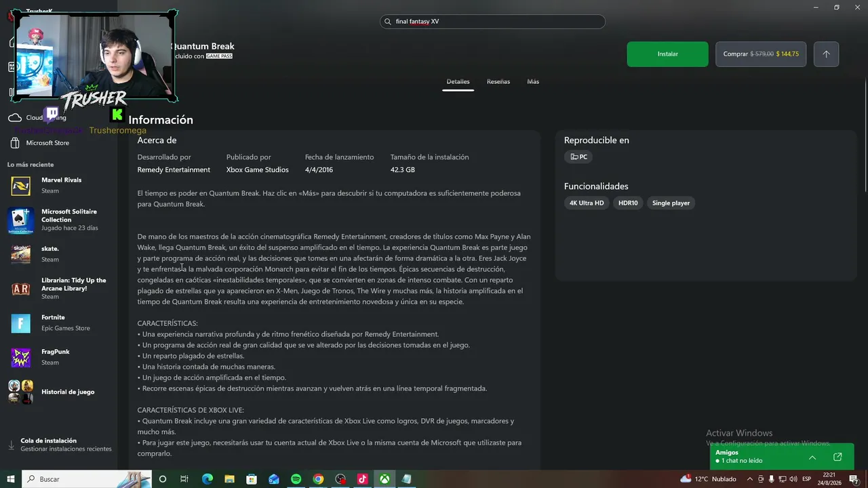Show hidden system tray icons
868x488 pixels.
(749, 479)
